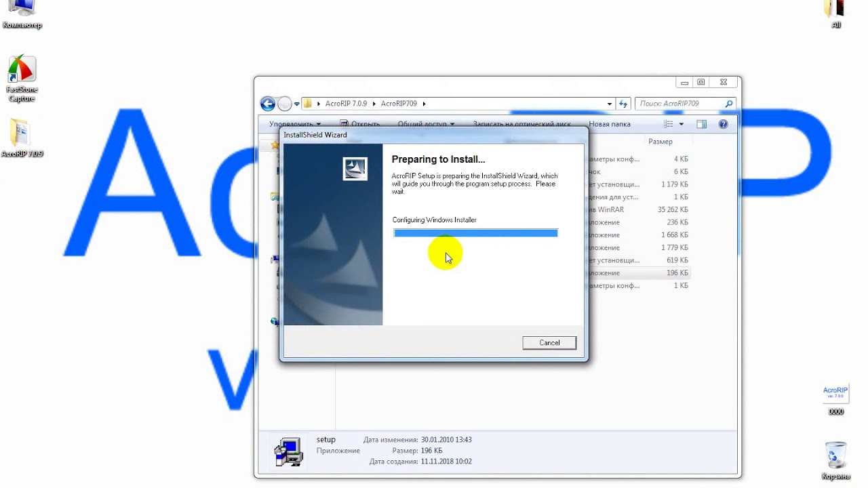Open the FastStone Capture desktop shortcut
This screenshot has width=868, height=488.
pos(22,79)
